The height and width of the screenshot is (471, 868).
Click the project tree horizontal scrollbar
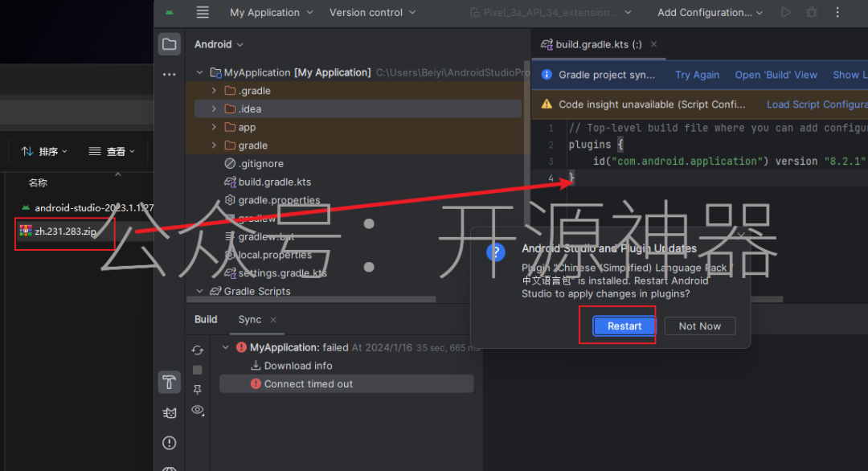pos(312,300)
